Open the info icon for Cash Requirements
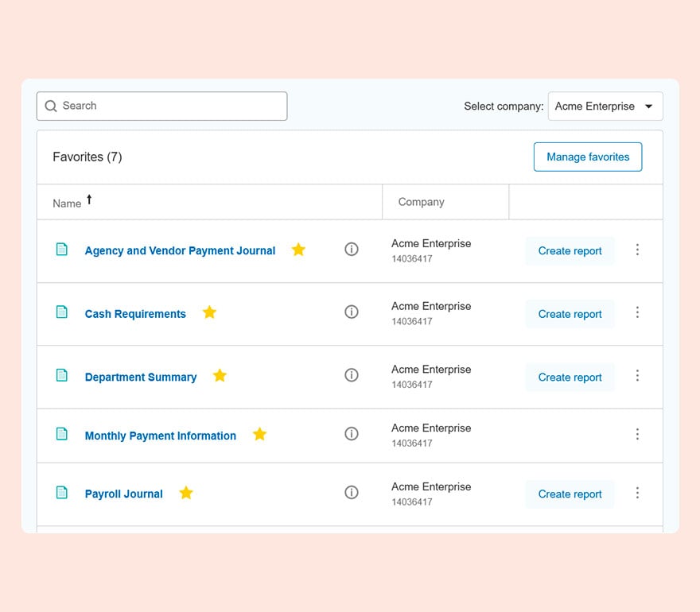This screenshot has height=612, width=700. pos(352,312)
